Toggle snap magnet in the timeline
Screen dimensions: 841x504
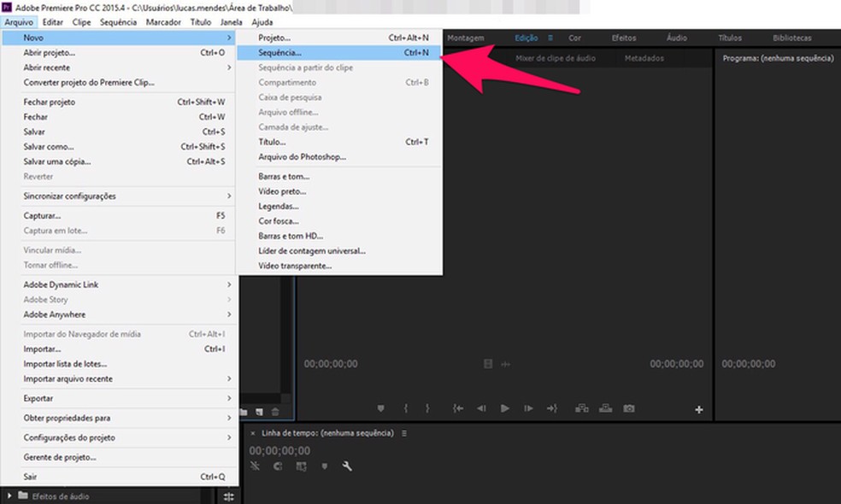coord(278,466)
